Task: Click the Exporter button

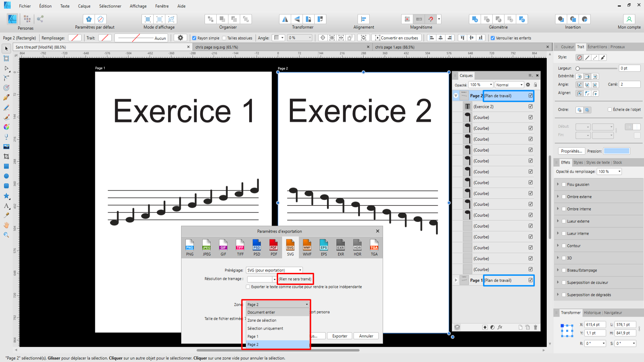Action: click(x=339, y=336)
